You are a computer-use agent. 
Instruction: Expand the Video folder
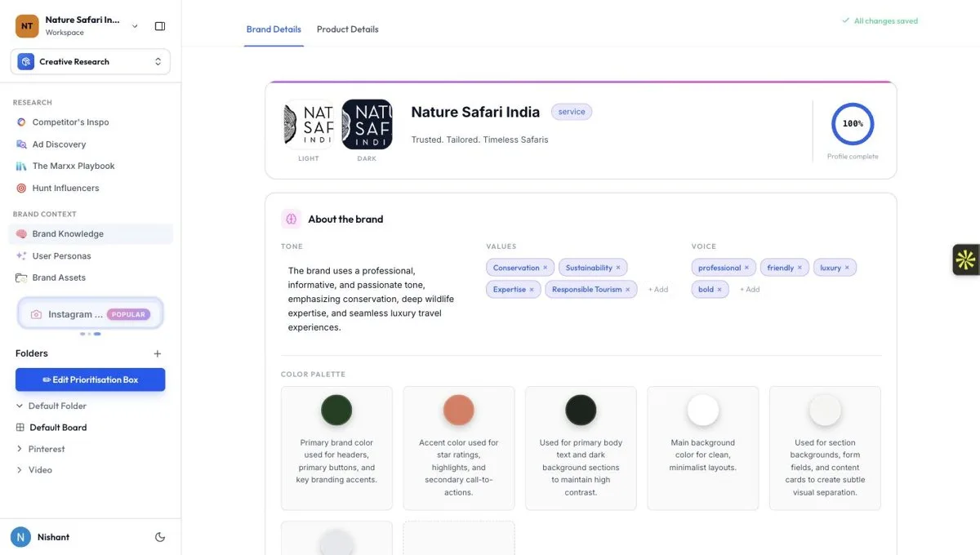tap(20, 470)
